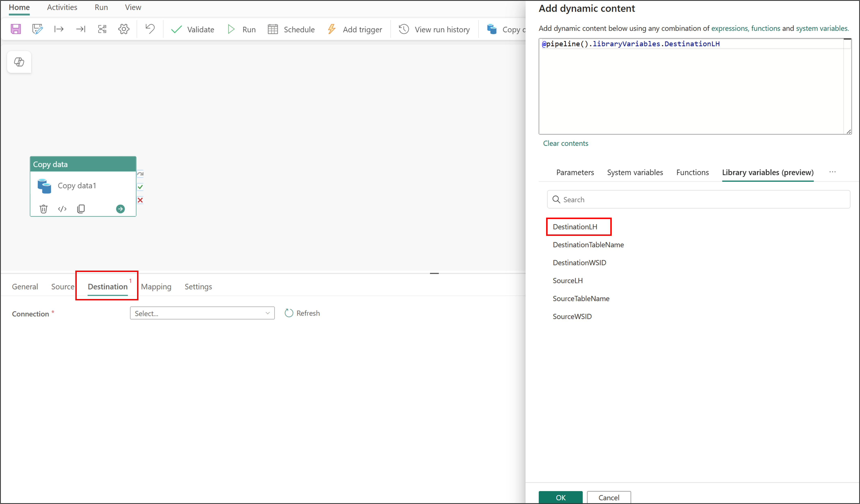Click the Clear contents link
Viewport: 860px width, 504px height.
(x=565, y=143)
